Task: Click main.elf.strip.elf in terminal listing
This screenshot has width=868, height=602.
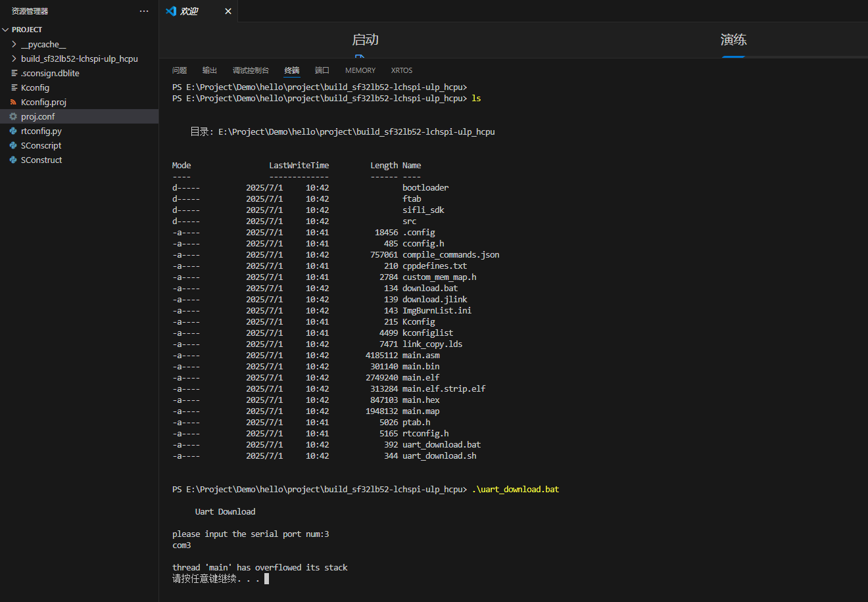Action: (444, 389)
